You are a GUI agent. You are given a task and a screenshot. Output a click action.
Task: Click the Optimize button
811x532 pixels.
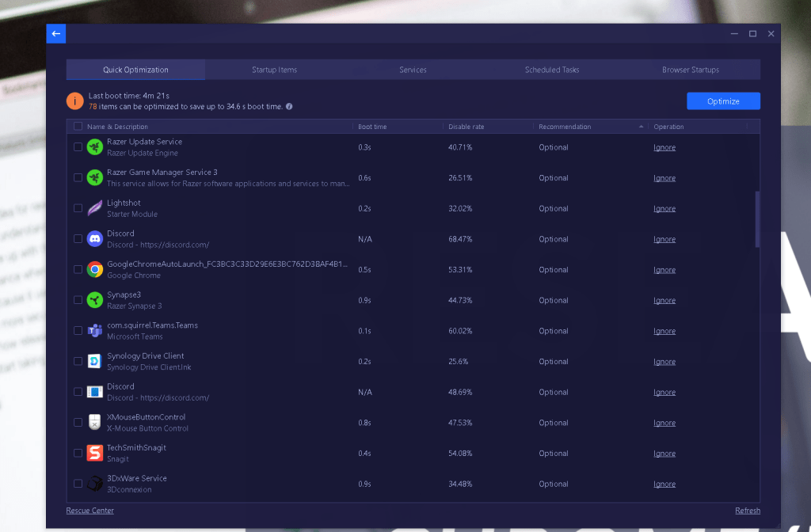coord(723,101)
